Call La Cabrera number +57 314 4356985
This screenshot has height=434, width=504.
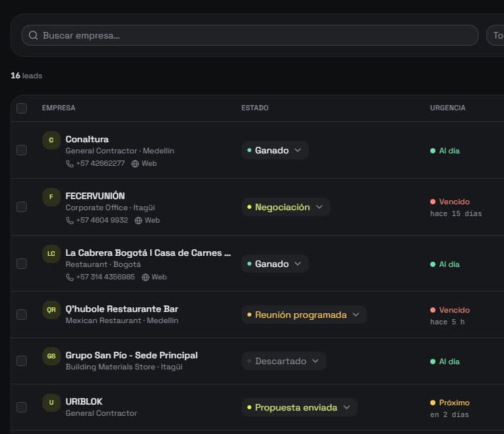click(x=105, y=277)
